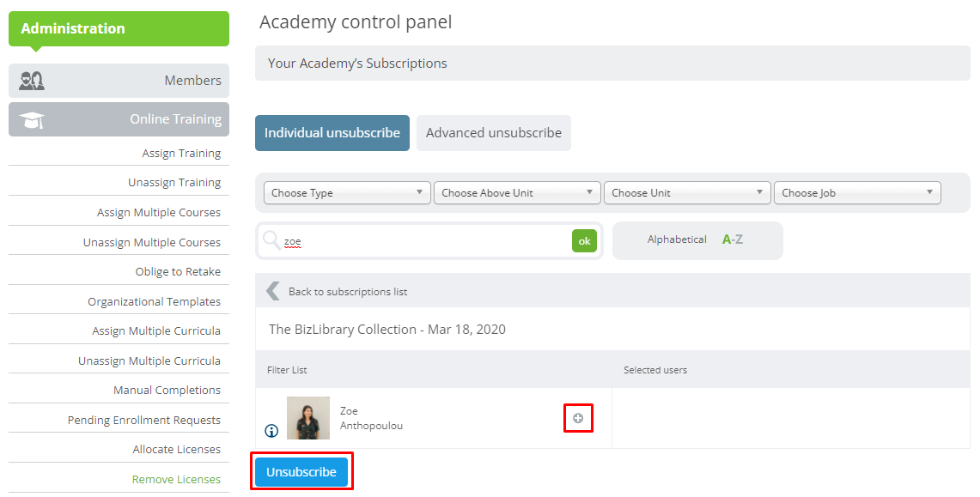Open the Choose Type dropdown
Screen dimensions: 980x497
(348, 193)
